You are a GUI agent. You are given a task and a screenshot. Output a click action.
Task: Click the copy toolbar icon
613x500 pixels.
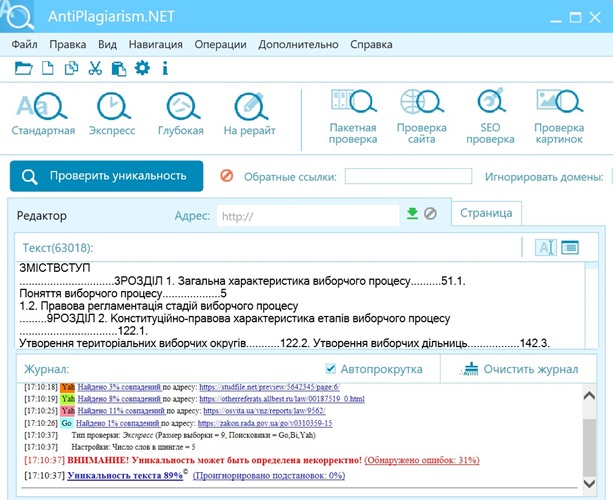point(71,68)
